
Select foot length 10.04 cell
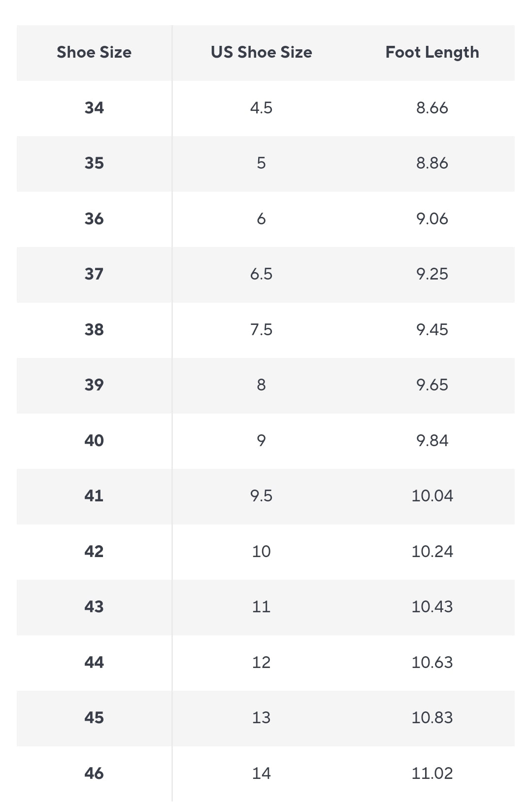[432, 496]
